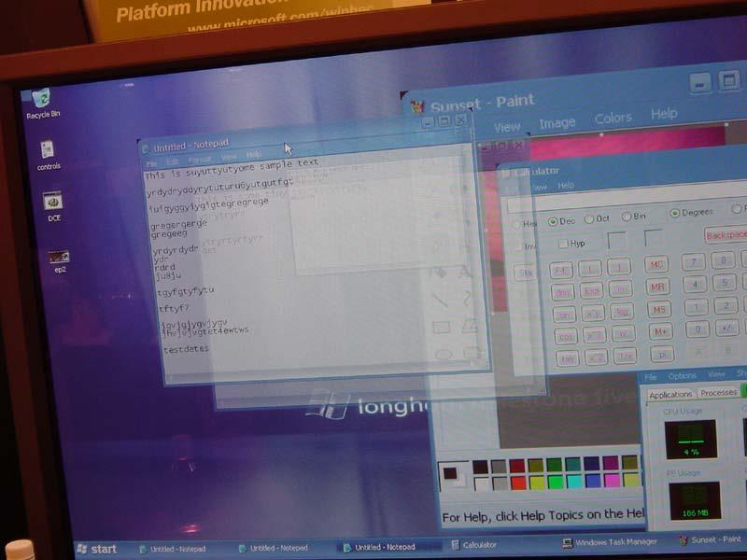Click the Sunset - Paint taskbar button

(x=712, y=540)
